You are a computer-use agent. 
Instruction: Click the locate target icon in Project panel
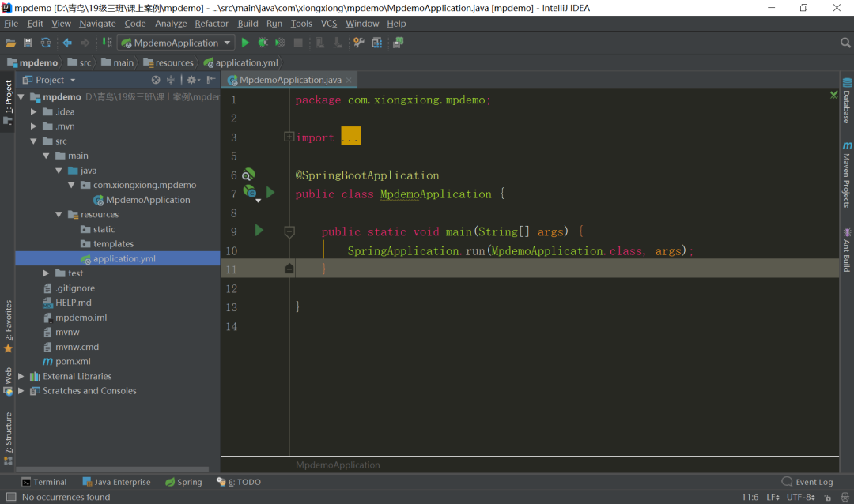[x=156, y=80]
